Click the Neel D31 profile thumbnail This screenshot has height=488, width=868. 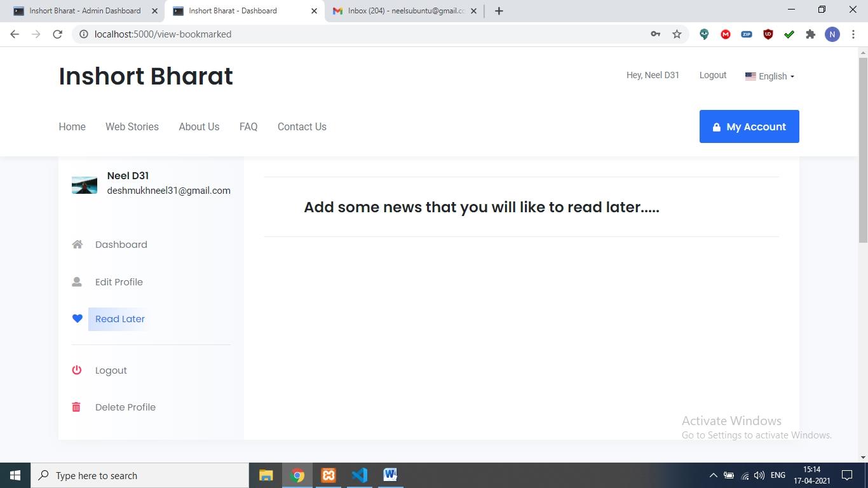85,185
